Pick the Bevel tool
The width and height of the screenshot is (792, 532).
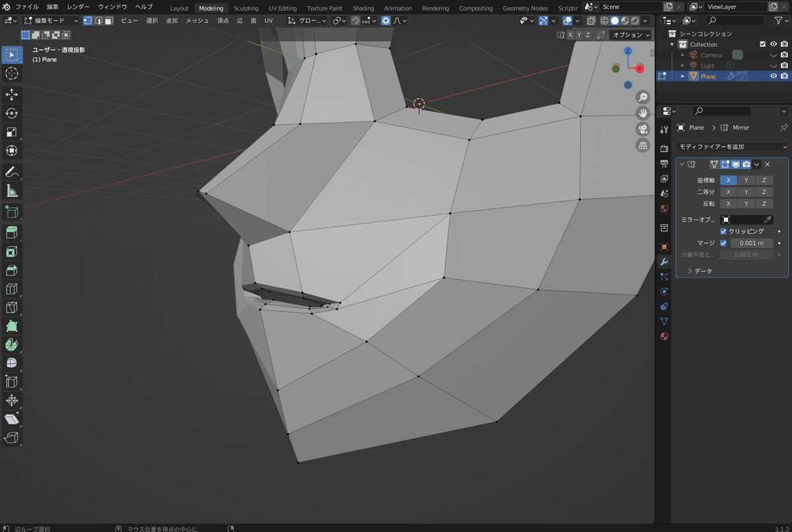(12, 270)
